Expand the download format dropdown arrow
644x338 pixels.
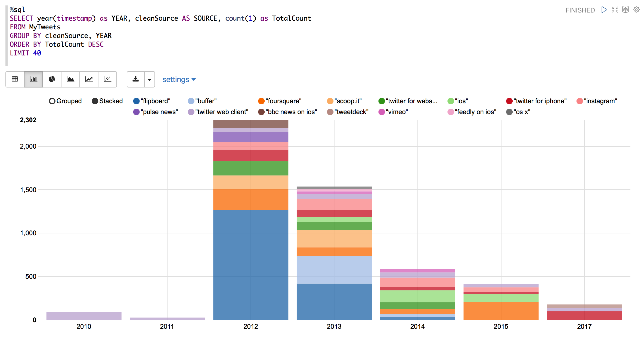coord(150,79)
